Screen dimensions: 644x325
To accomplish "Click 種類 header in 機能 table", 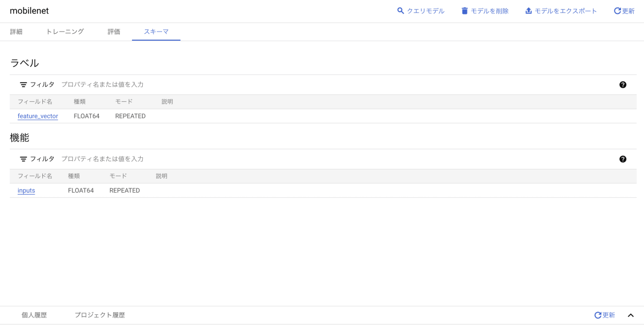I will coord(74,176).
